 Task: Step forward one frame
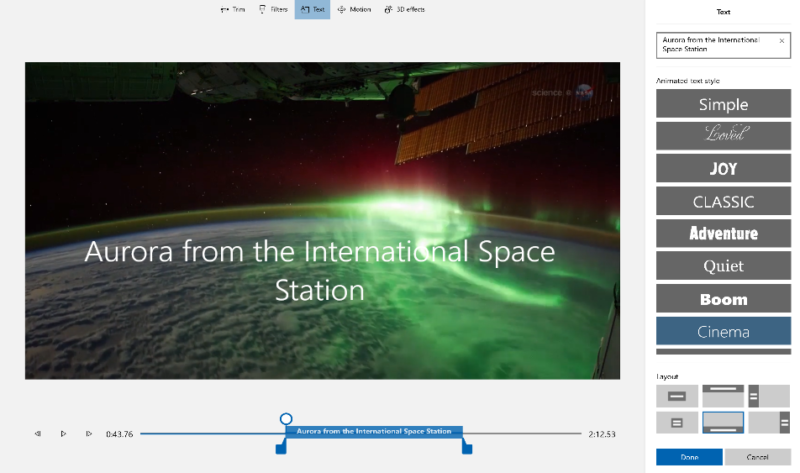pos(89,434)
